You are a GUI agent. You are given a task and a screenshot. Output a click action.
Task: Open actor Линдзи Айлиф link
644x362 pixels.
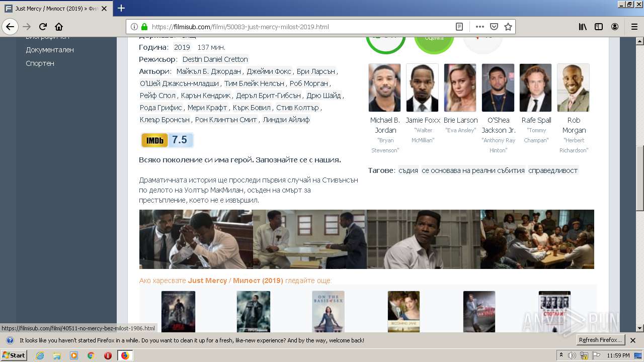(x=286, y=120)
